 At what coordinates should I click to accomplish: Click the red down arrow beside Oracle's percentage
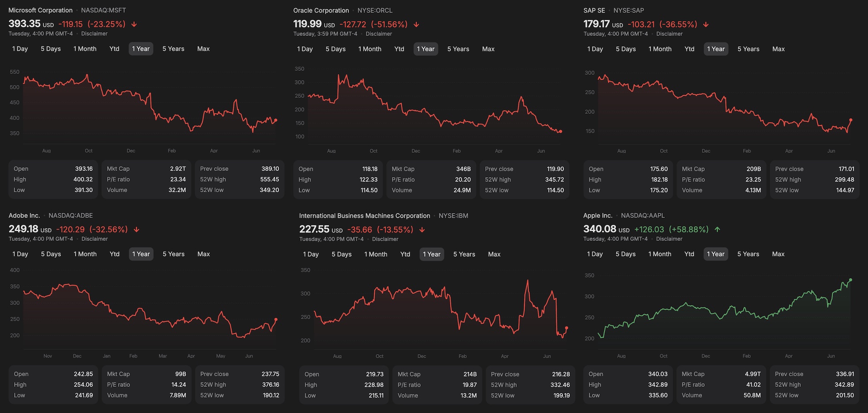(416, 24)
